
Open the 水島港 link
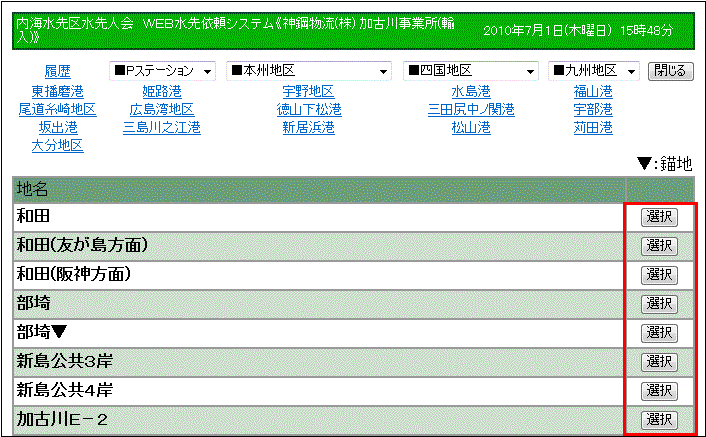[x=471, y=91]
